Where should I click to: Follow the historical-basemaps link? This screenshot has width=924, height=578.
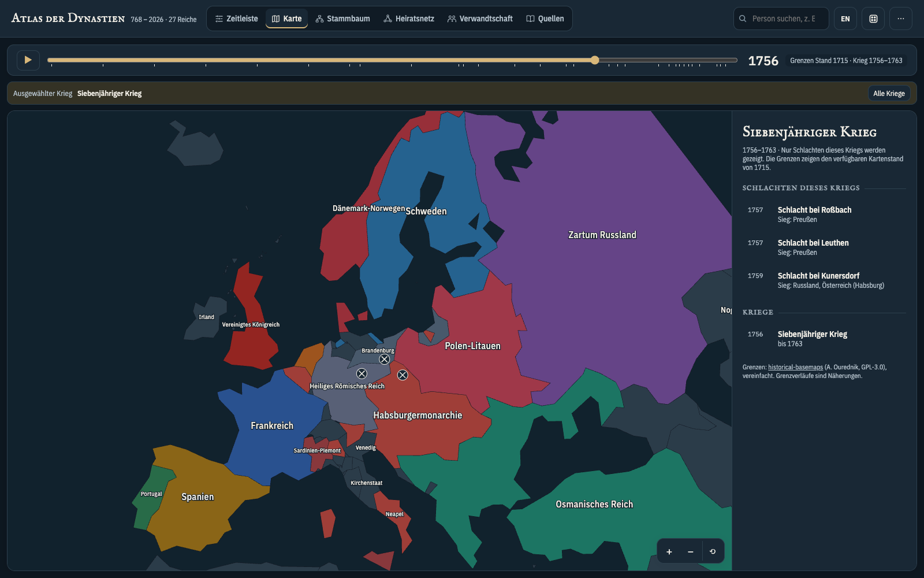(795, 367)
